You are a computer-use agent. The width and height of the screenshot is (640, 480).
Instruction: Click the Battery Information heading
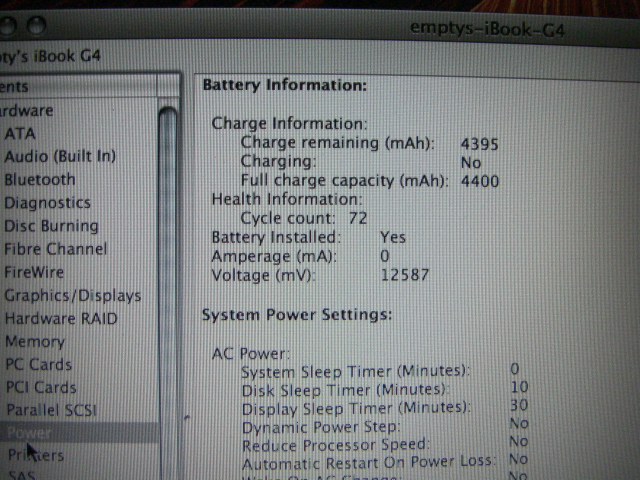click(284, 85)
